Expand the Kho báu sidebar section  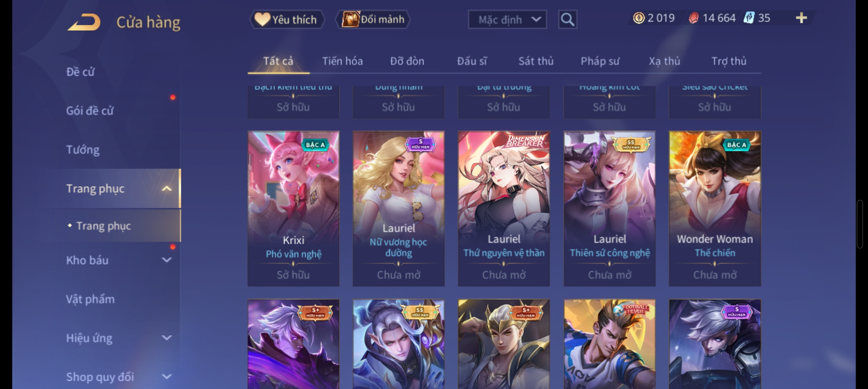(x=167, y=260)
